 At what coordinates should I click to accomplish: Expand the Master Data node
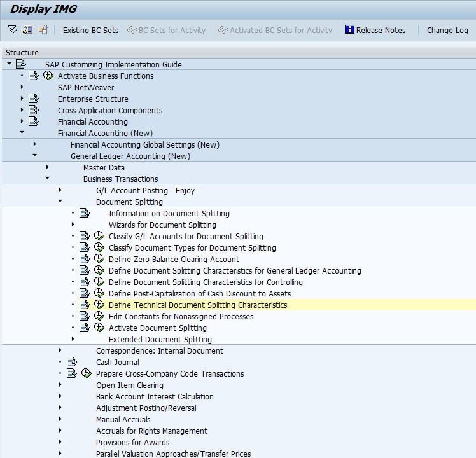(47, 167)
